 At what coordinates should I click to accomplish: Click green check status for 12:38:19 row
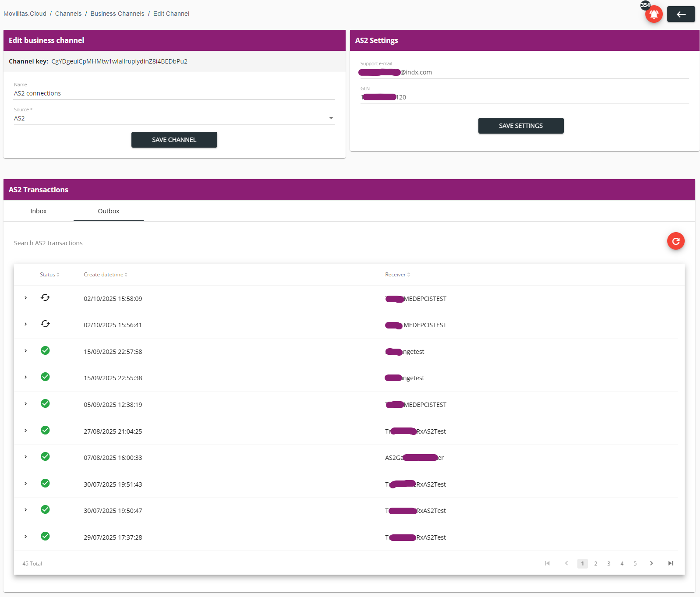tap(45, 403)
